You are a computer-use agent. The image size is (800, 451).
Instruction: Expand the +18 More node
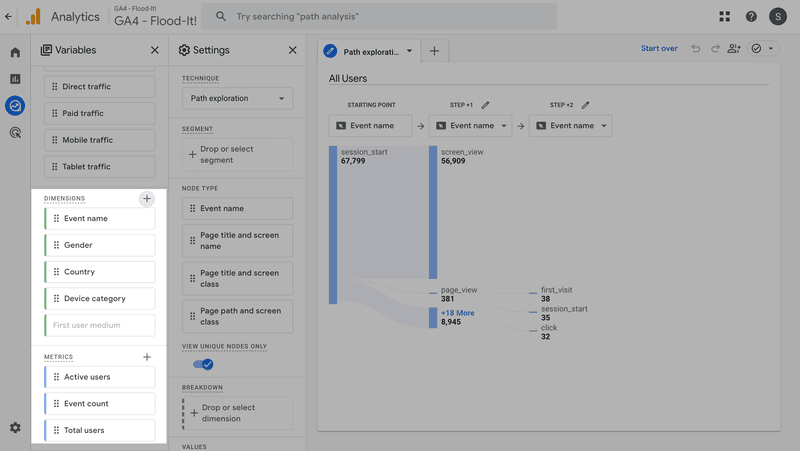pyautogui.click(x=457, y=313)
